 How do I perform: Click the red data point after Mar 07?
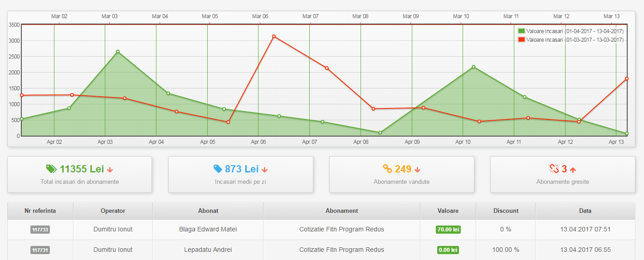327,68
